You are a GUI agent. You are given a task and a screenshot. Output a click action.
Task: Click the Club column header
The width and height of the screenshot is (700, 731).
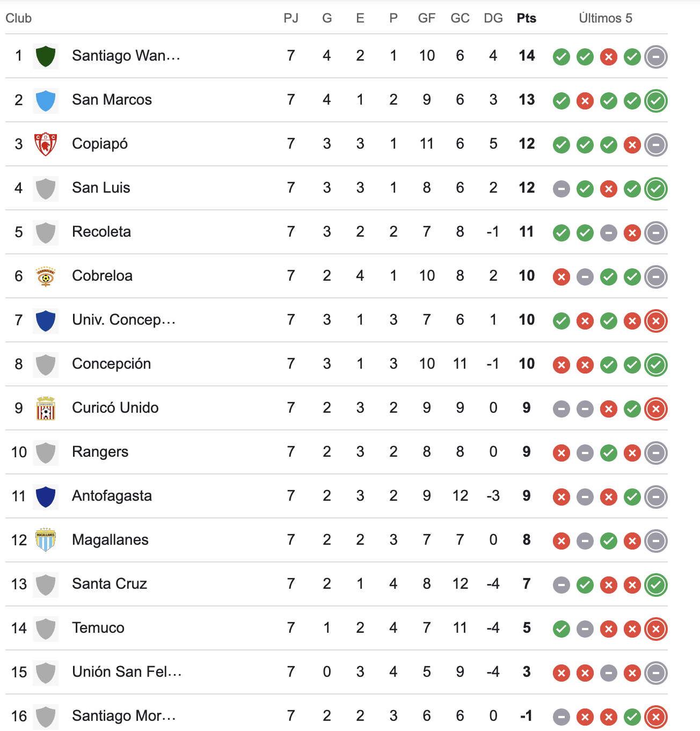(x=19, y=18)
